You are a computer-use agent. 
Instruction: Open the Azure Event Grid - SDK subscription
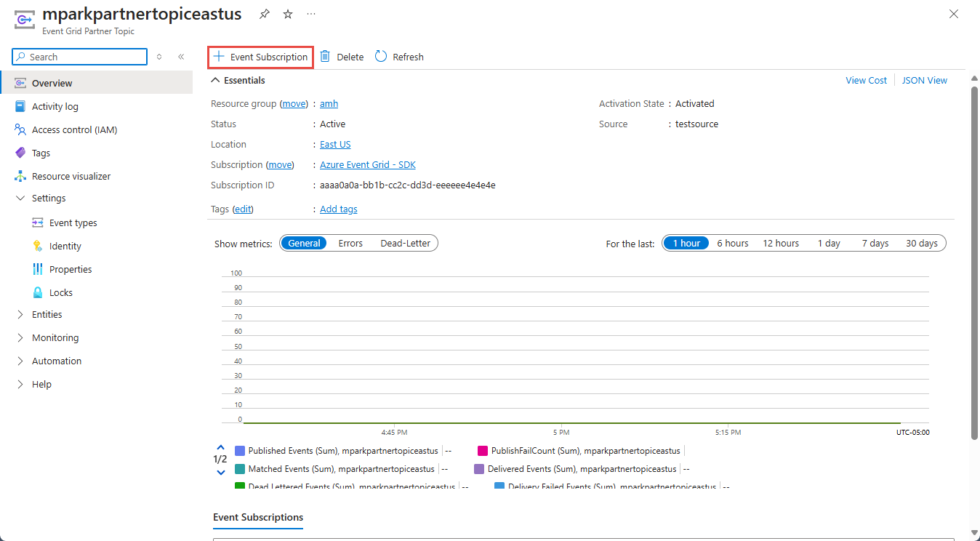367,164
